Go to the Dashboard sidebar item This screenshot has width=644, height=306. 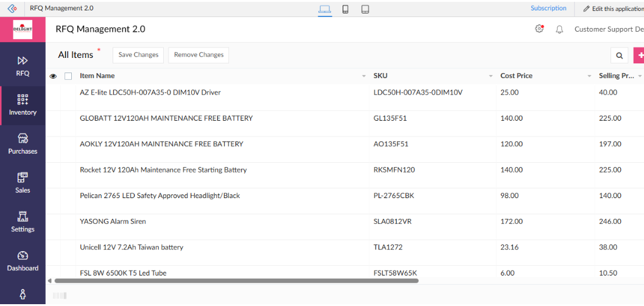pos(23,261)
